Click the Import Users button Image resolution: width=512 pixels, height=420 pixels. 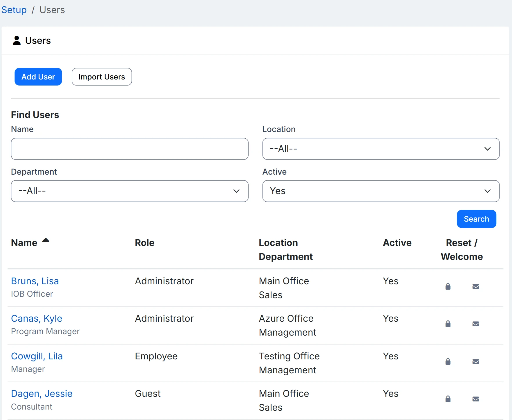point(102,77)
